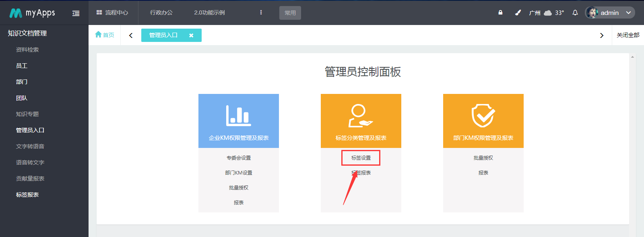Open 报表 under 部门KM card
The image size is (644, 237).
pyautogui.click(x=483, y=173)
